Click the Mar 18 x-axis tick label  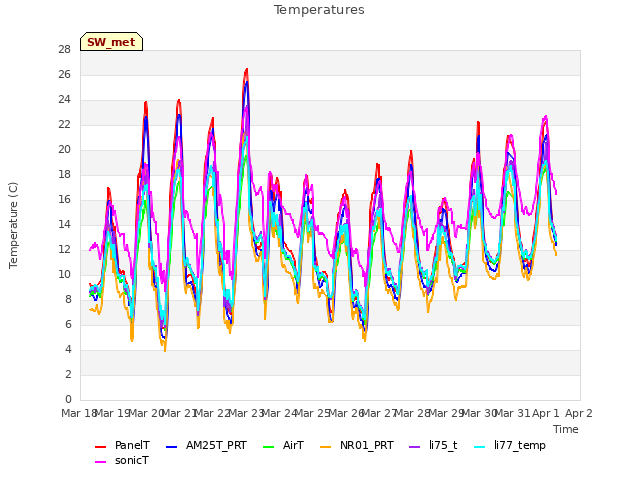[79, 413]
